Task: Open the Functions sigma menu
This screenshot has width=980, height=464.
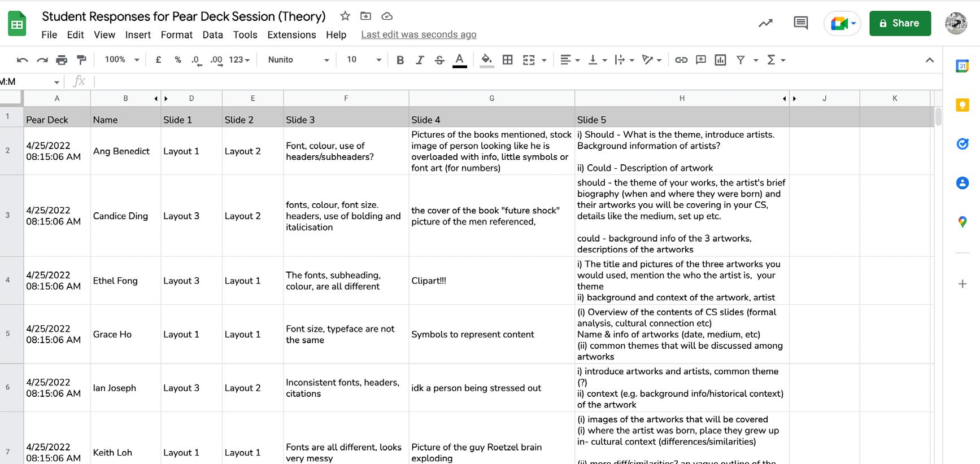Action: [776, 60]
